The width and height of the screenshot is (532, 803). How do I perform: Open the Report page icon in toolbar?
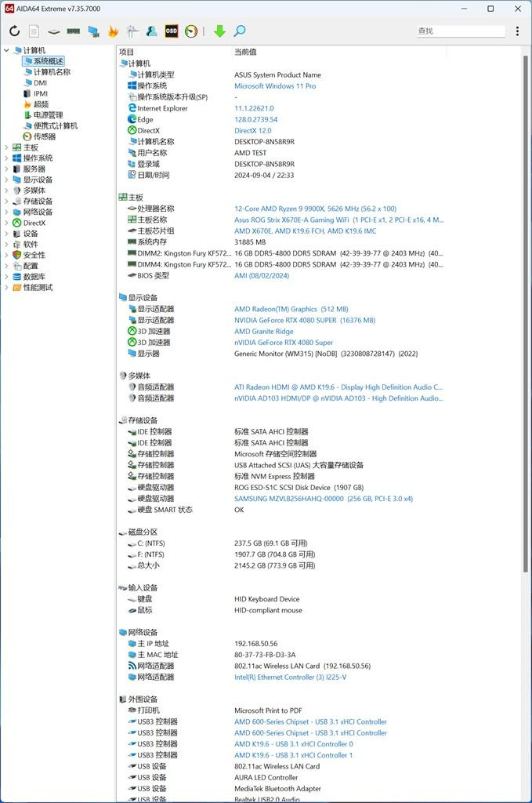[x=34, y=31]
